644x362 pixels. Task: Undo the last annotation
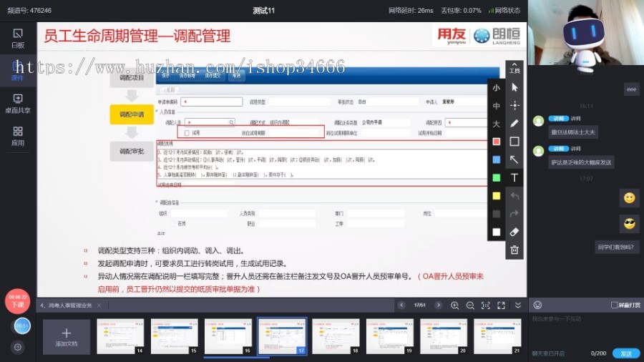click(x=514, y=196)
